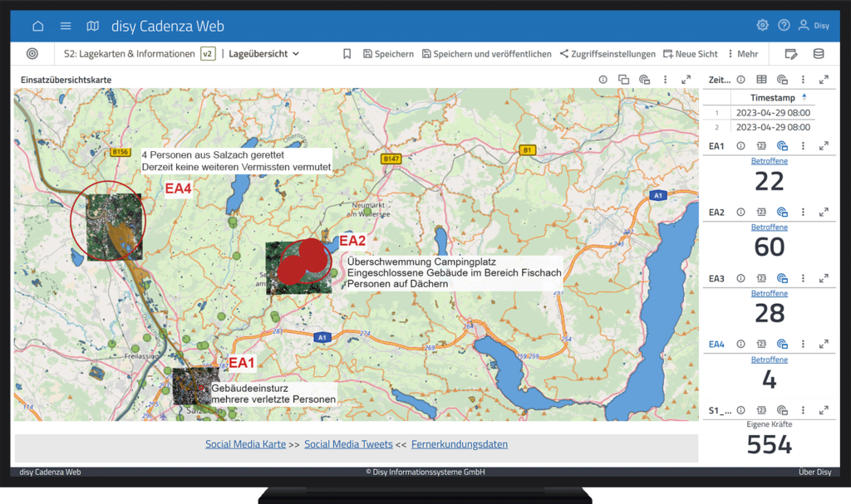
Task: Open the S2: Lagekarten & Informationen workbook title
Action: coord(129,54)
